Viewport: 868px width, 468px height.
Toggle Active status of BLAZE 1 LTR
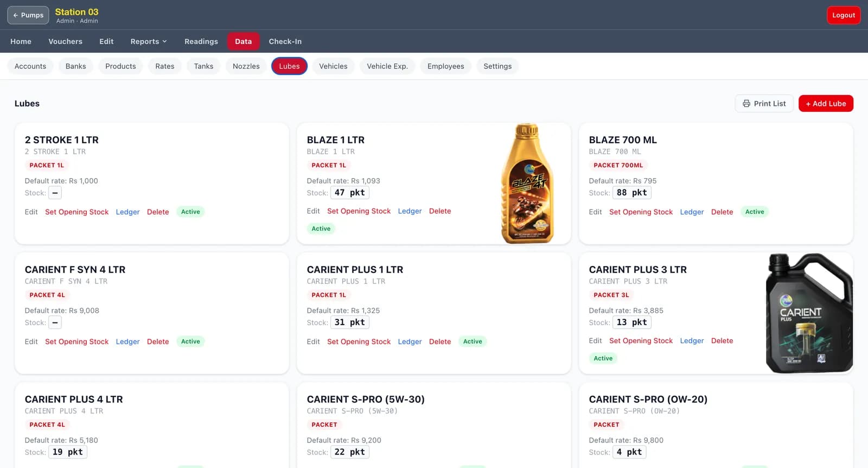321,229
